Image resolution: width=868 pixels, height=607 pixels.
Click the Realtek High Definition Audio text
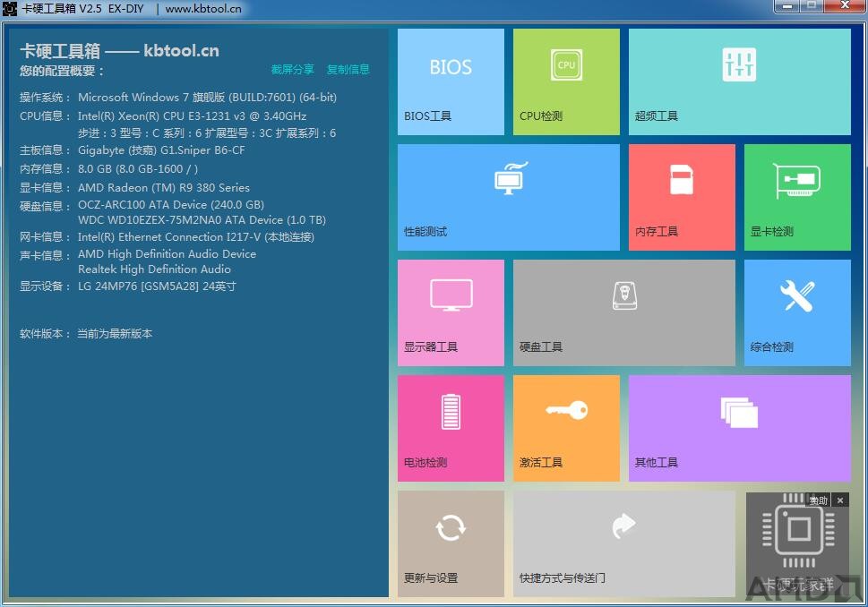(154, 269)
